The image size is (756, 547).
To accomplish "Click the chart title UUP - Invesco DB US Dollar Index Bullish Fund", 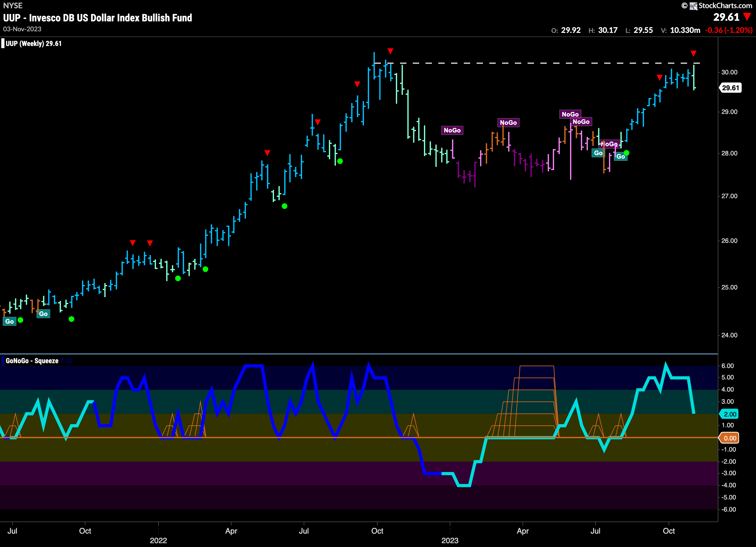I will coord(98,18).
